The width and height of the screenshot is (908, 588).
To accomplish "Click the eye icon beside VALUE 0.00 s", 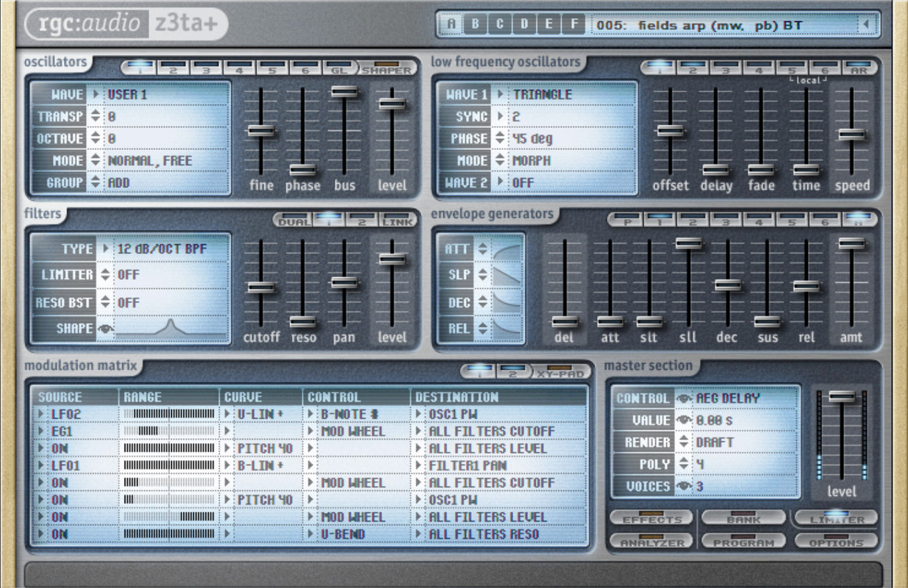I will pos(683,420).
